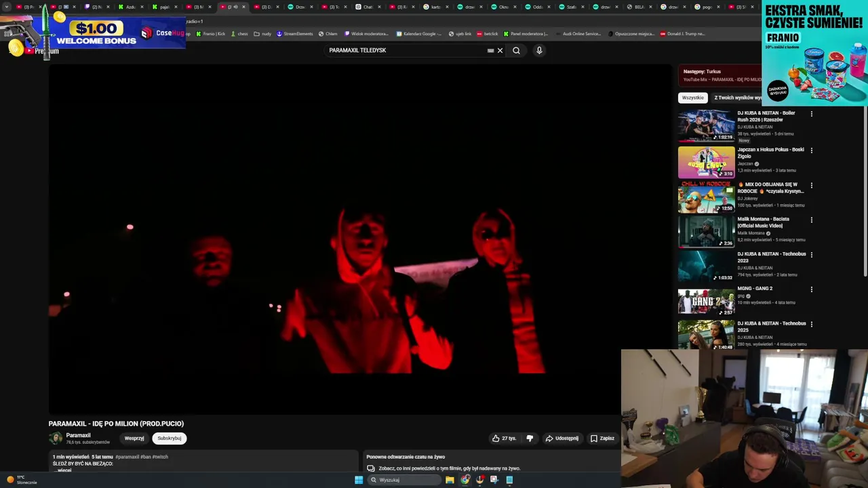Image resolution: width=868 pixels, height=488 pixels.
Task: Open the StreamElements bookmark
Action: pos(295,33)
